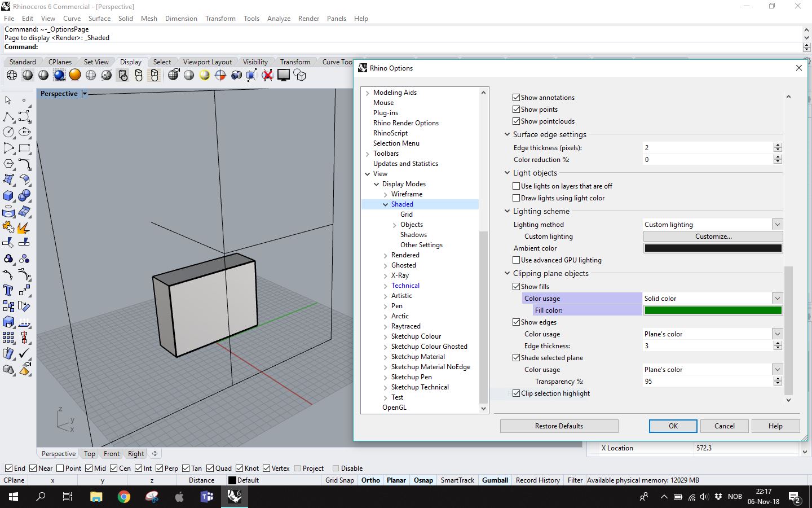This screenshot has width=812, height=508.
Task: Uncheck Clip selection highlight
Action: tap(517, 393)
